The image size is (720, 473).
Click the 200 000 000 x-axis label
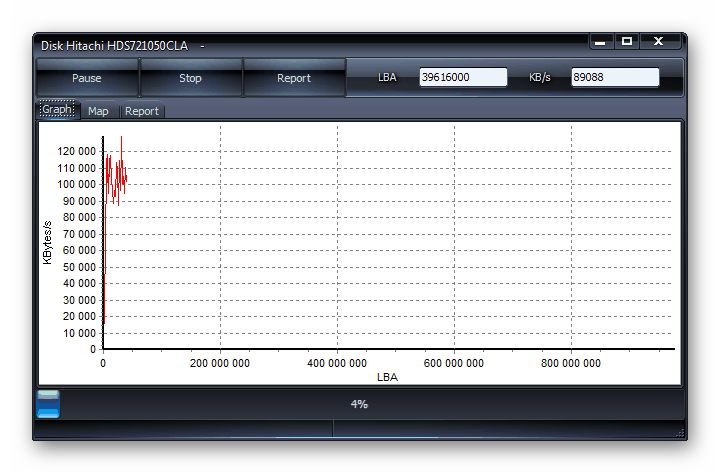point(220,363)
